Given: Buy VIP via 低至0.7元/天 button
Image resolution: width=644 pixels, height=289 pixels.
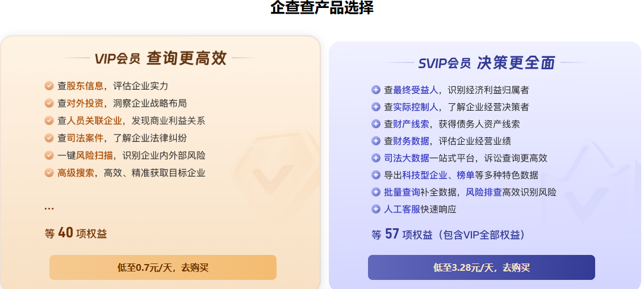Looking at the screenshot, I should click(x=163, y=267).
